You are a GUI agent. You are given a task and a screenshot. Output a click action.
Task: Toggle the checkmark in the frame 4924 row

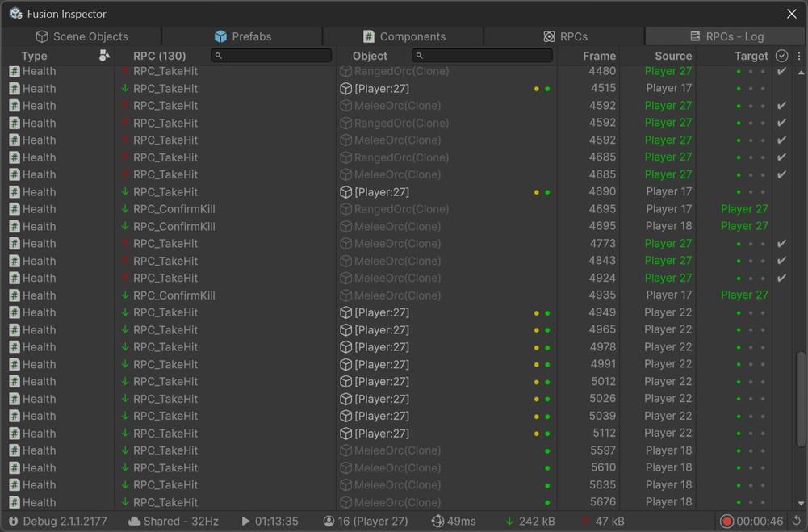click(x=781, y=278)
